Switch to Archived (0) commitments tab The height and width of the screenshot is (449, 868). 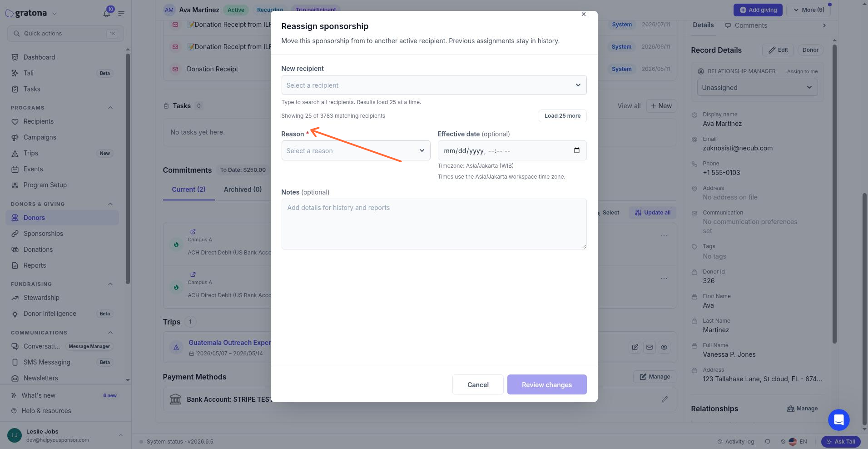point(243,190)
